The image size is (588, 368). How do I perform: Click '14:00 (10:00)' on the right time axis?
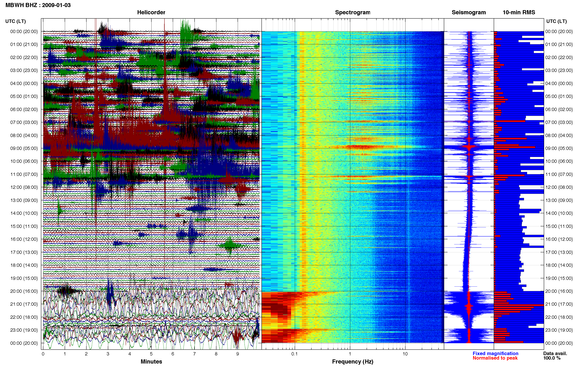coord(559,213)
